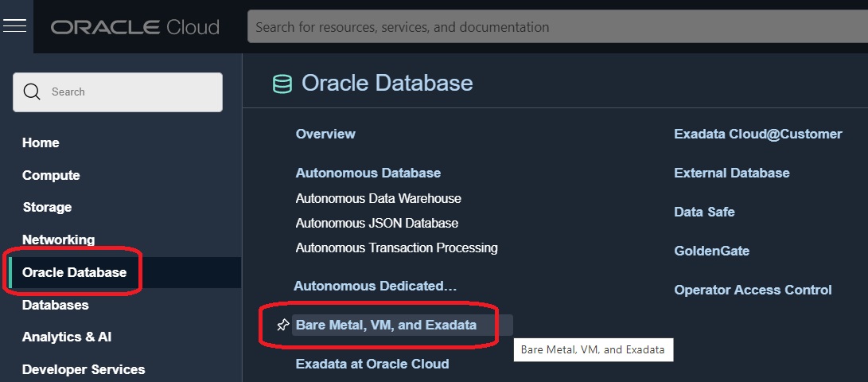Open the hamburger navigation menu
Image resolution: width=868 pixels, height=382 pixels.
pyautogui.click(x=15, y=25)
